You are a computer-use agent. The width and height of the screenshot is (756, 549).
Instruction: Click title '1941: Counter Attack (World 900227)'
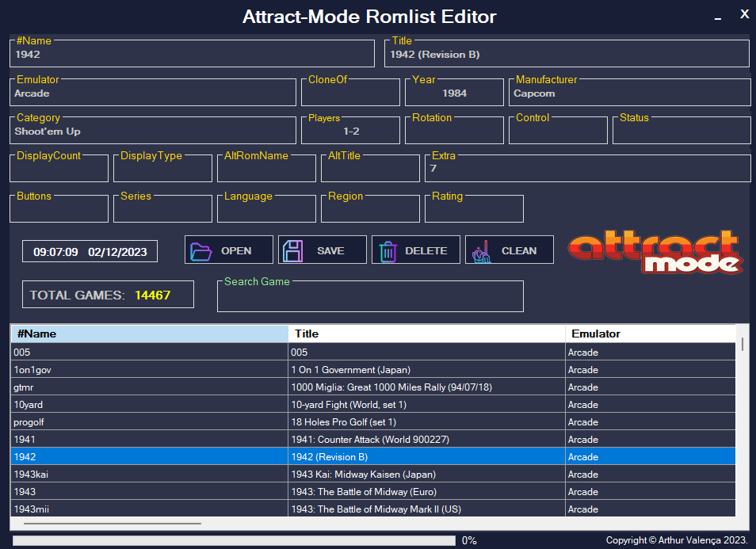click(370, 439)
